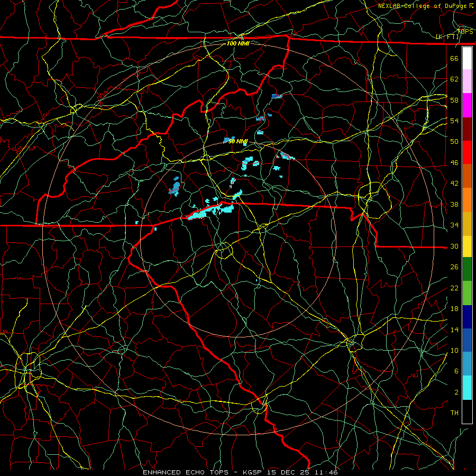The image size is (476, 476).
Task: Click the TOPS K FT legend heading
Action: 454,34
